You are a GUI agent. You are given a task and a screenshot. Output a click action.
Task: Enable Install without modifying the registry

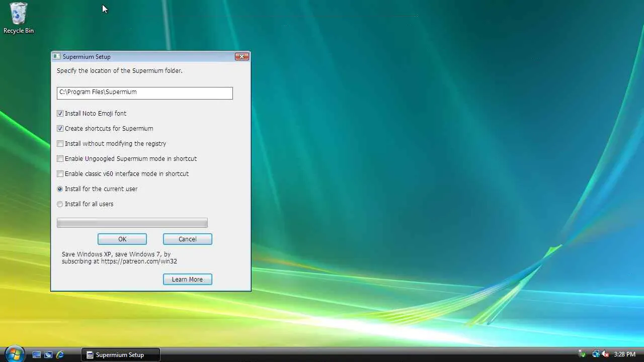[x=60, y=144]
